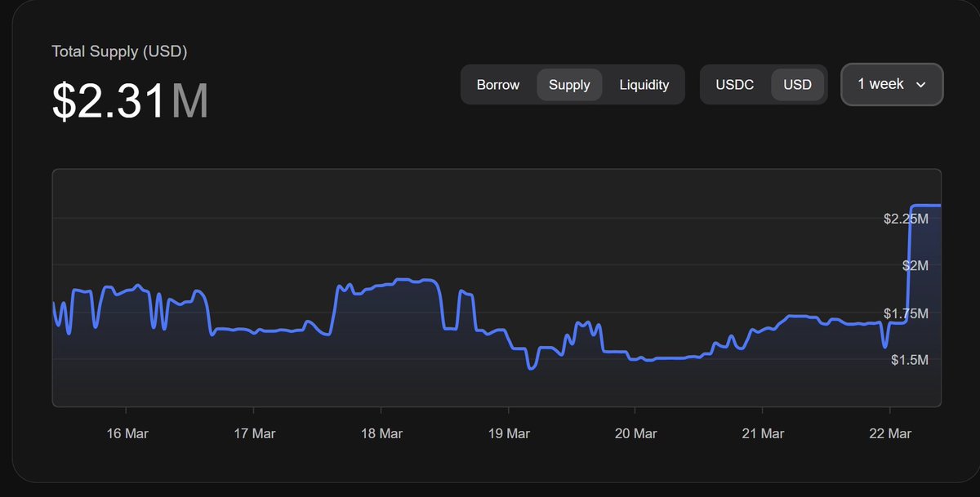
Task: Click the $1.5M y-axis label
Action: tap(910, 360)
